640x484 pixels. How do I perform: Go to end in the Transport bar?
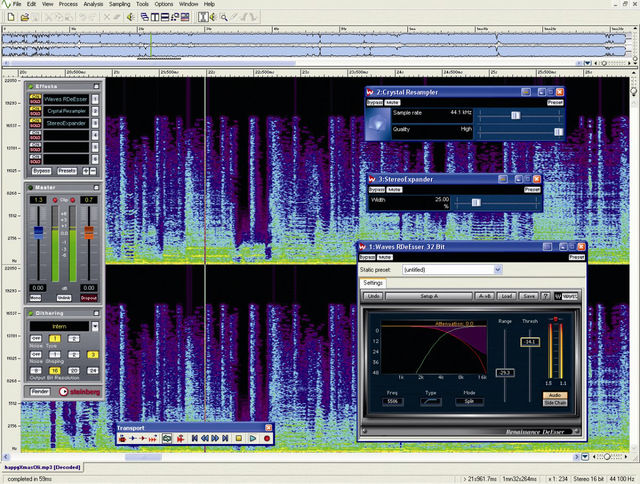click(x=225, y=439)
